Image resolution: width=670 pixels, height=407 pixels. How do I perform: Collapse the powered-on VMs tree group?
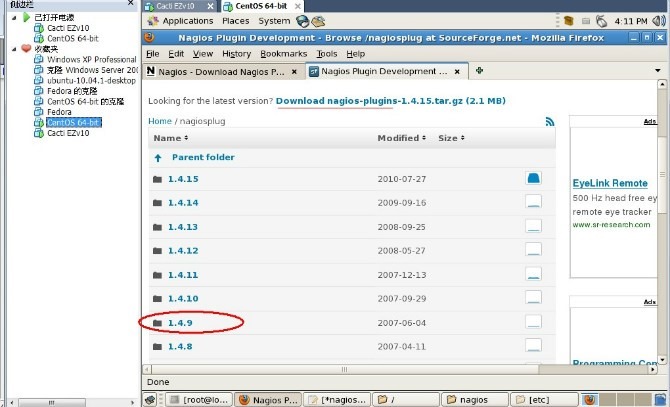coord(14,18)
